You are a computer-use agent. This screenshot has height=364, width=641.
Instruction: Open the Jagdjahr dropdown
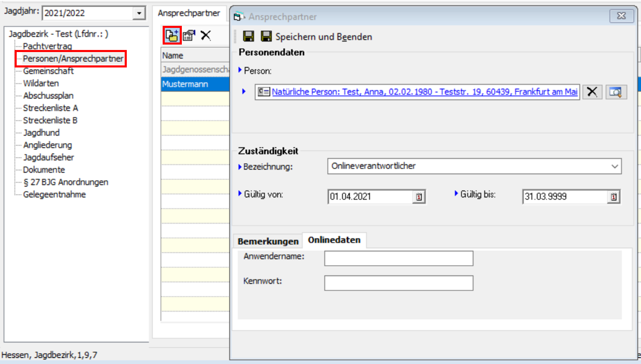[139, 13]
